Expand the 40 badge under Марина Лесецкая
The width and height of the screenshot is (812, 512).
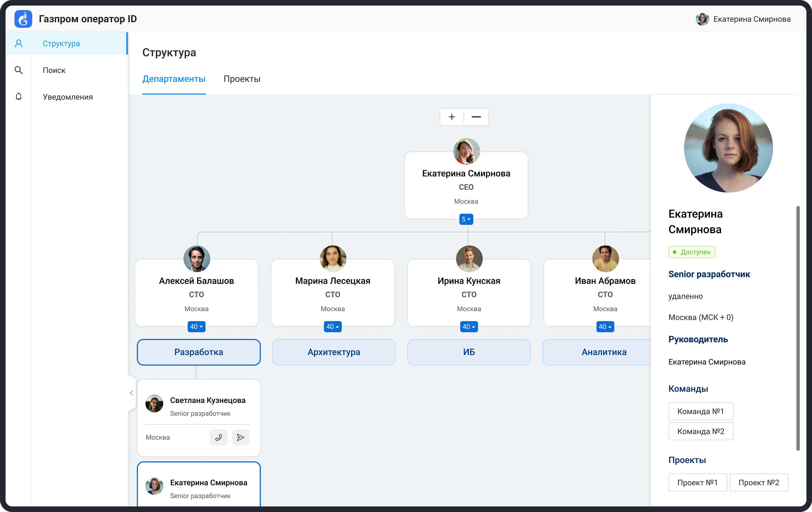[x=333, y=327]
